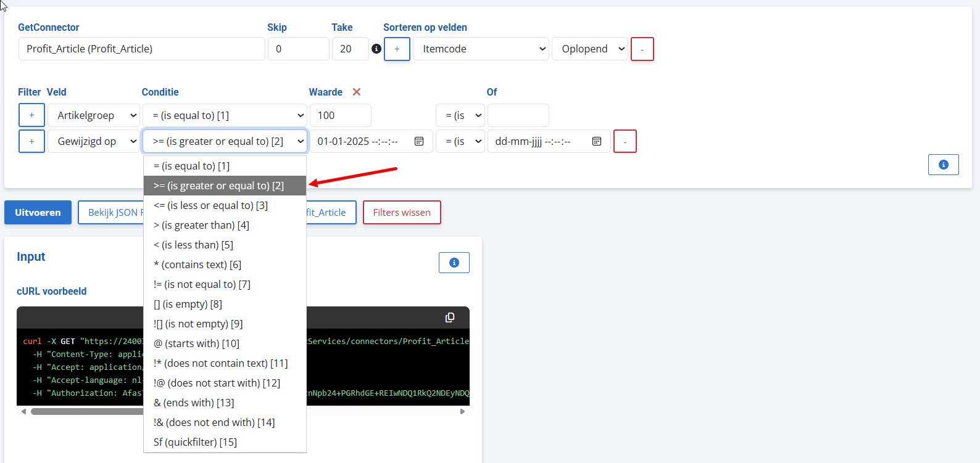The image size is (980, 463).
Task: Expand the Artikelgroep field dropdown
Action: coord(94,115)
